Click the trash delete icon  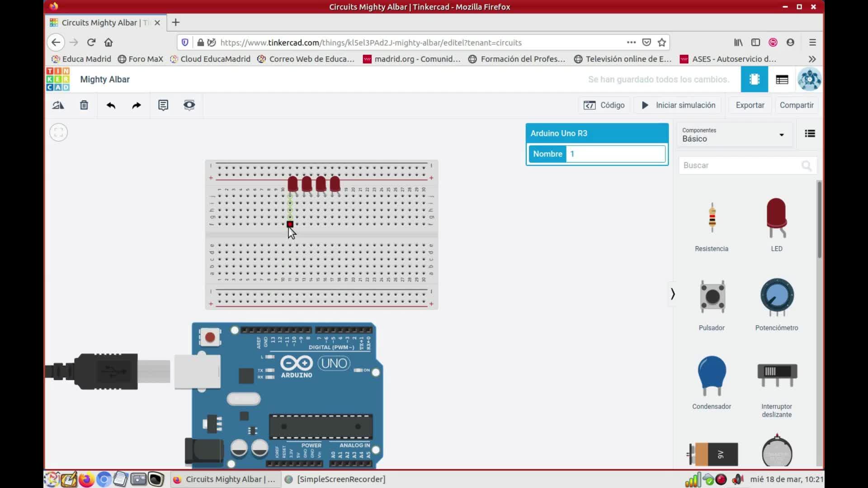[x=84, y=105]
